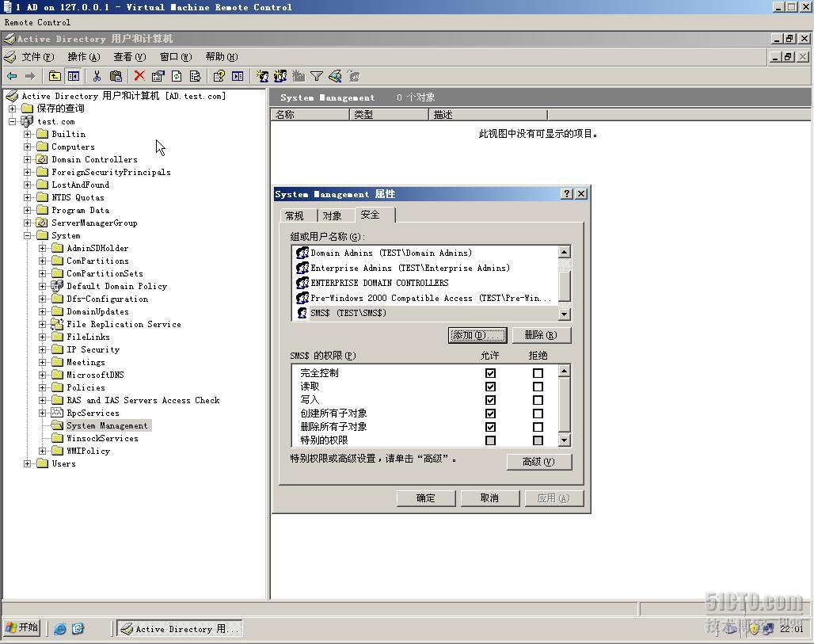This screenshot has width=814, height=644.
Task: Click the 删除(R) button
Action: pyautogui.click(x=541, y=335)
